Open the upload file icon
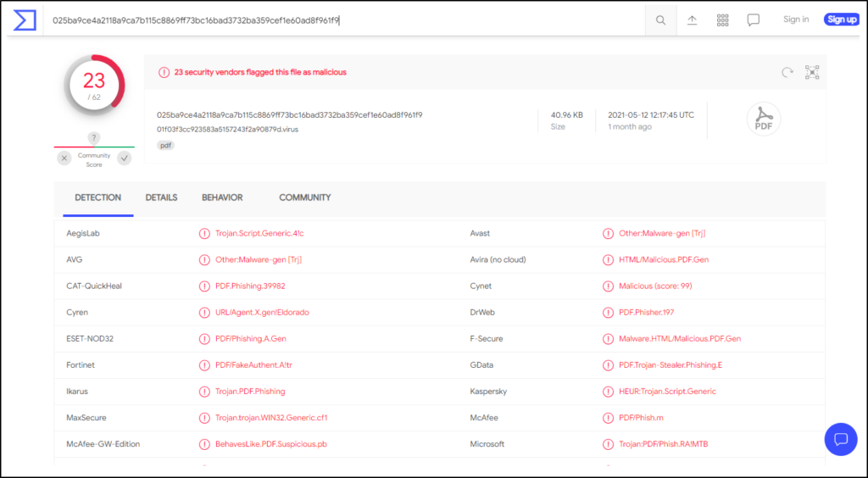Viewport: 868px width, 478px height. [692, 20]
